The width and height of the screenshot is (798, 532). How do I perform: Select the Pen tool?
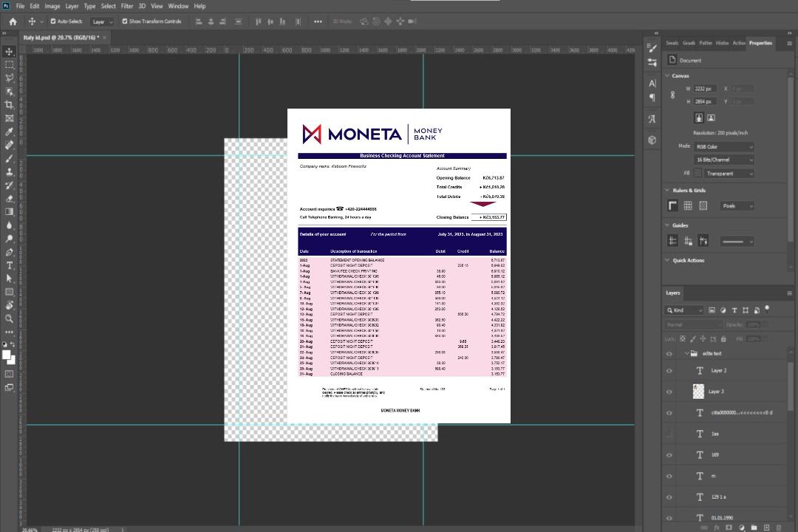[x=9, y=252]
